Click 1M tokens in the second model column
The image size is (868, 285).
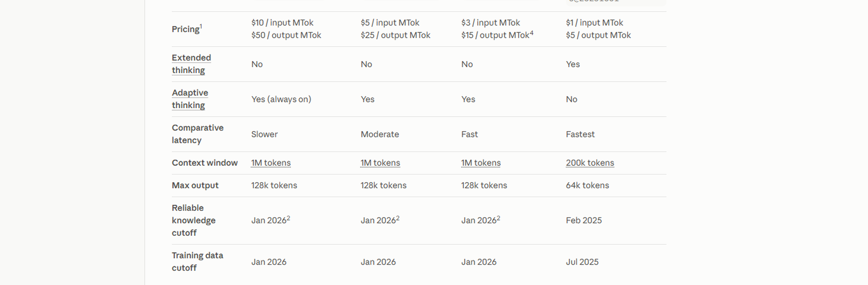pyautogui.click(x=380, y=163)
